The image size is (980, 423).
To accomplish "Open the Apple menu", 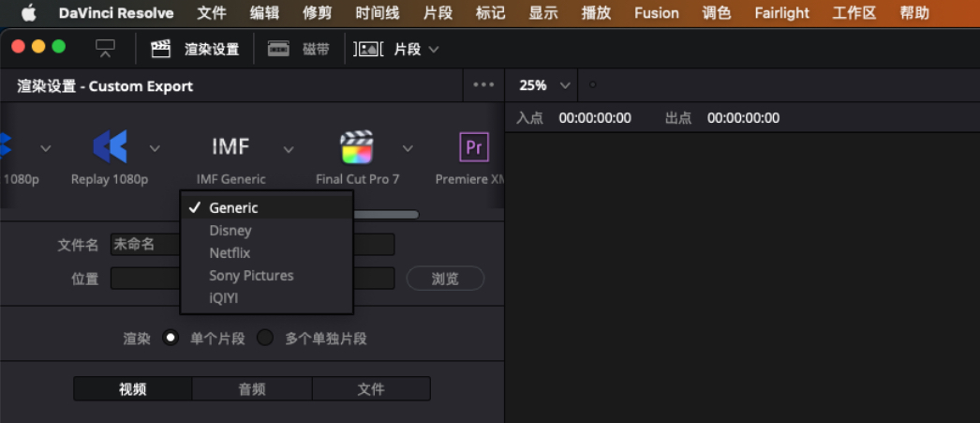I will tap(29, 12).
